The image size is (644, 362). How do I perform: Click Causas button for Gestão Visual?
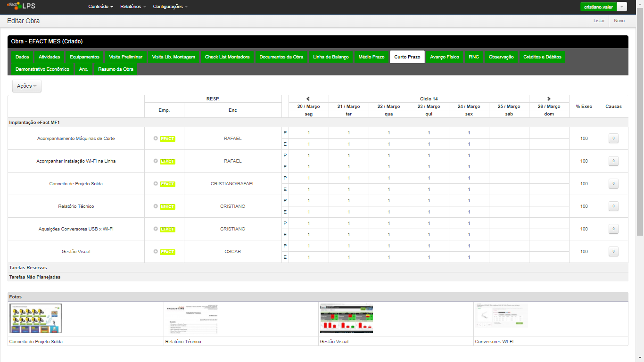click(613, 252)
